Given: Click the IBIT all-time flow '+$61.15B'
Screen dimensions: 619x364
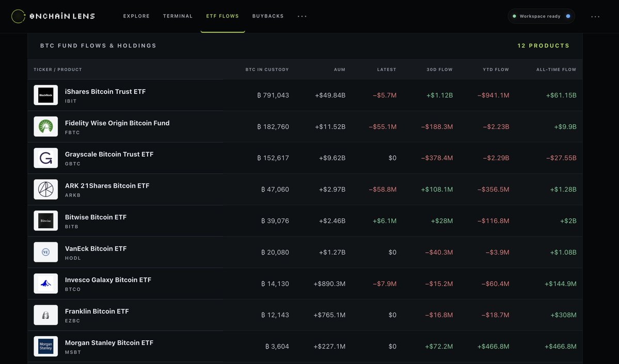Looking at the screenshot, I should coord(561,95).
